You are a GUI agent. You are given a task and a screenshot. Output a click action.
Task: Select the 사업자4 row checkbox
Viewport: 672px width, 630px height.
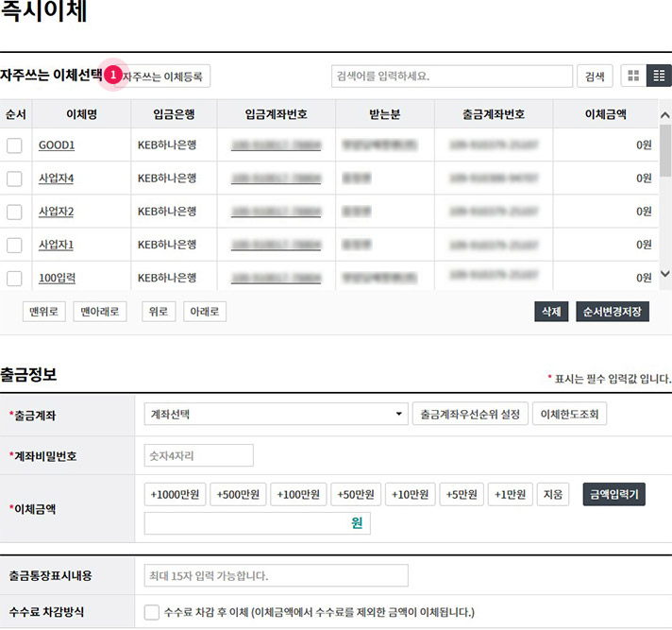pos(14,179)
